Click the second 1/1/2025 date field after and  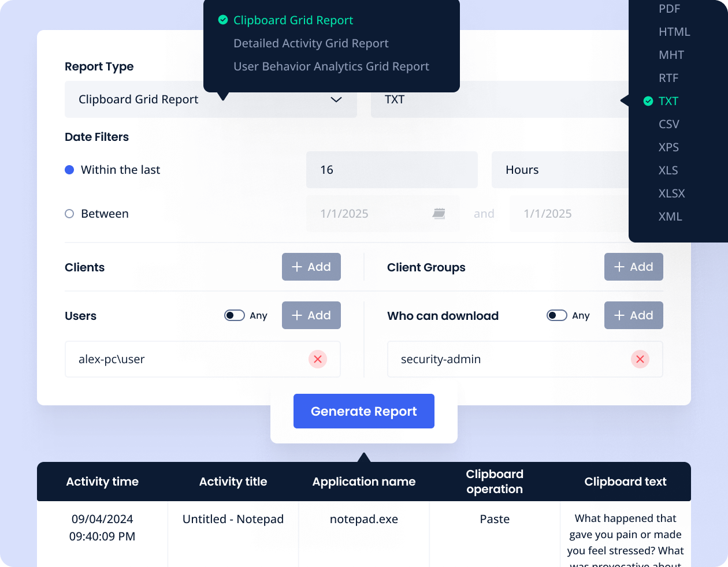[569, 214]
